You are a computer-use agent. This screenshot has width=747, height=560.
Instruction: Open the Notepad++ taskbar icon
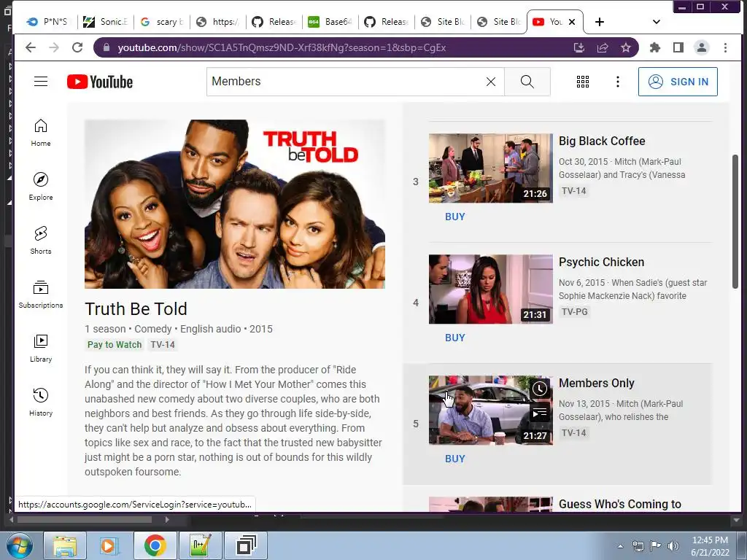pos(200,545)
